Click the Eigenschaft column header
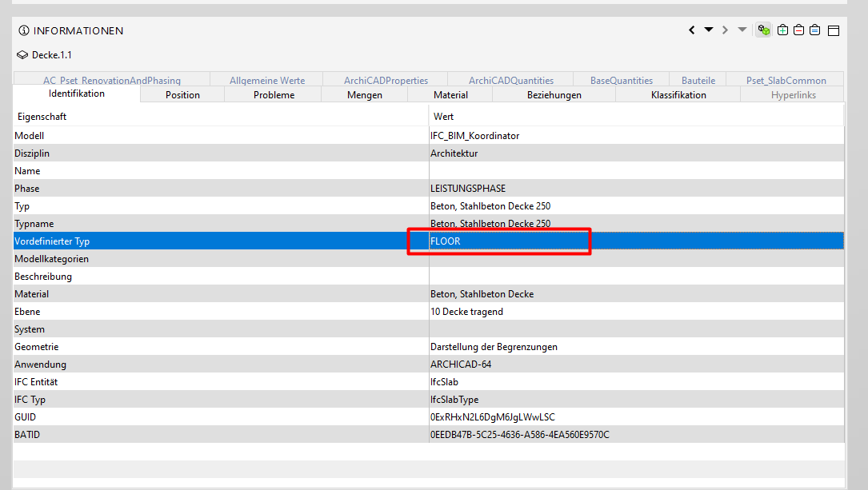The height and width of the screenshot is (490, 868). click(221, 116)
